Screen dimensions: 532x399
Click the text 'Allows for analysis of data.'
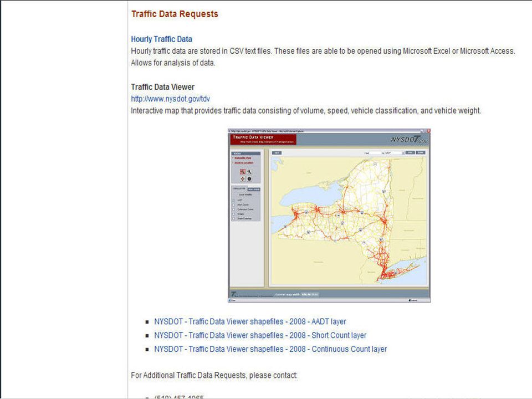click(x=173, y=63)
